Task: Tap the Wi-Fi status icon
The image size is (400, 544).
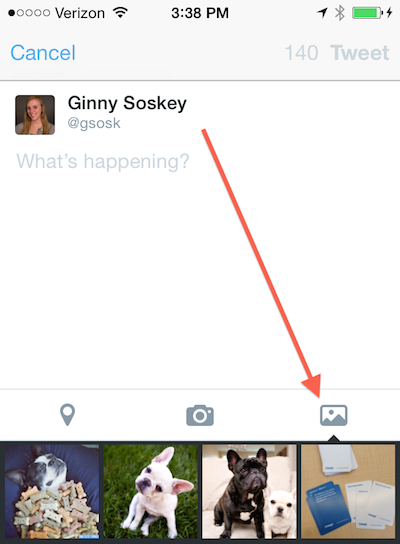Action: [121, 13]
